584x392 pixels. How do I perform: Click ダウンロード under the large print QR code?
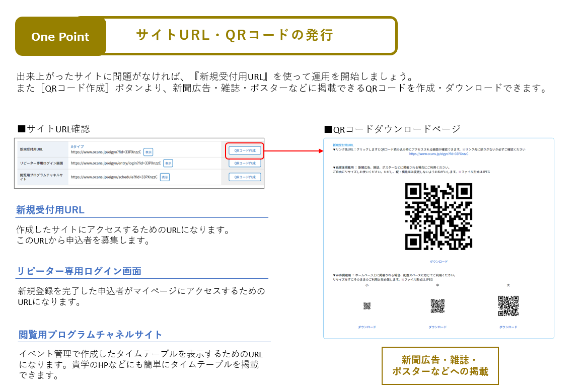click(439, 262)
